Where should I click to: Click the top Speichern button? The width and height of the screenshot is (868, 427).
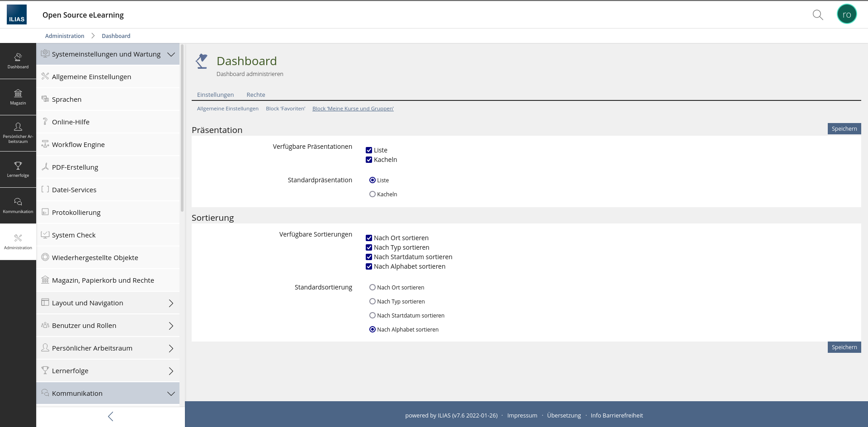tap(844, 129)
